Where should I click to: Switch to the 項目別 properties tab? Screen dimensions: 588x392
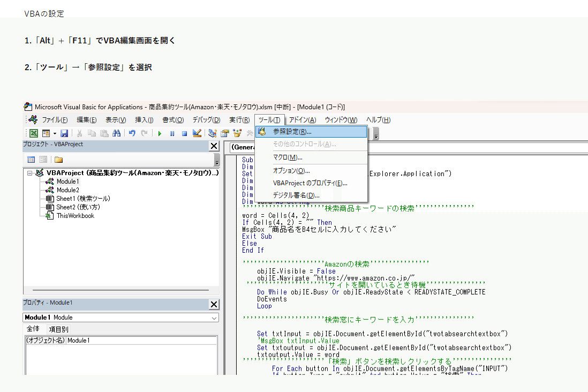tap(59, 329)
